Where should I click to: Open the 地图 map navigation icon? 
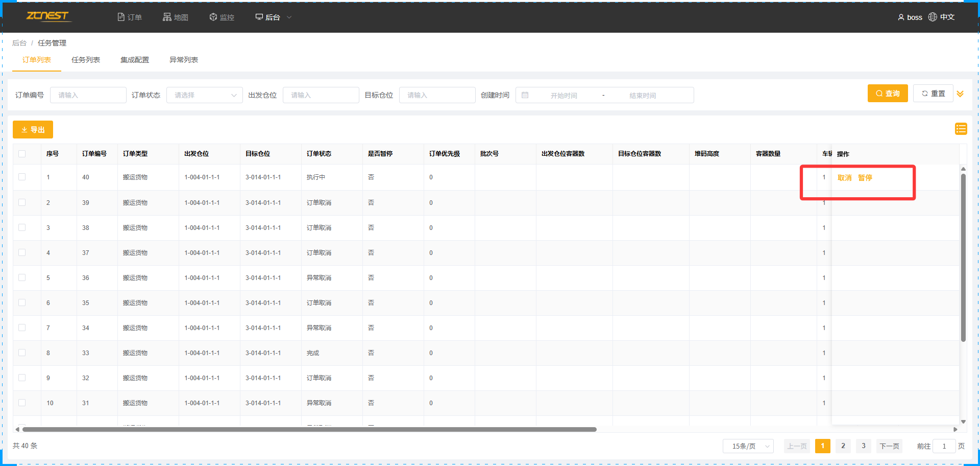point(167,17)
